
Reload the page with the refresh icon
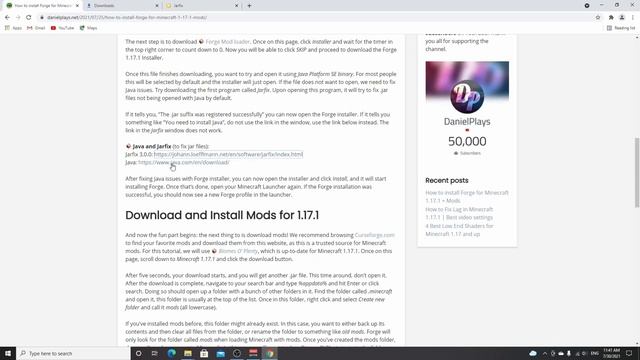click(29, 18)
